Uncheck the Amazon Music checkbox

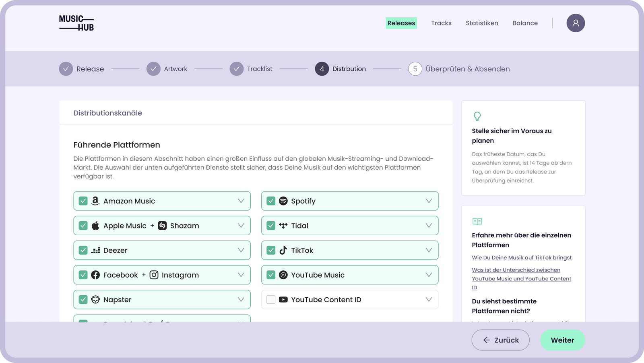point(83,201)
